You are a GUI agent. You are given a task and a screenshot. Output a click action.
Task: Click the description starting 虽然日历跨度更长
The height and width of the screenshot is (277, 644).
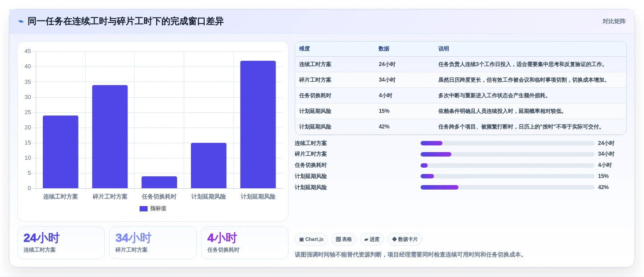click(524, 80)
